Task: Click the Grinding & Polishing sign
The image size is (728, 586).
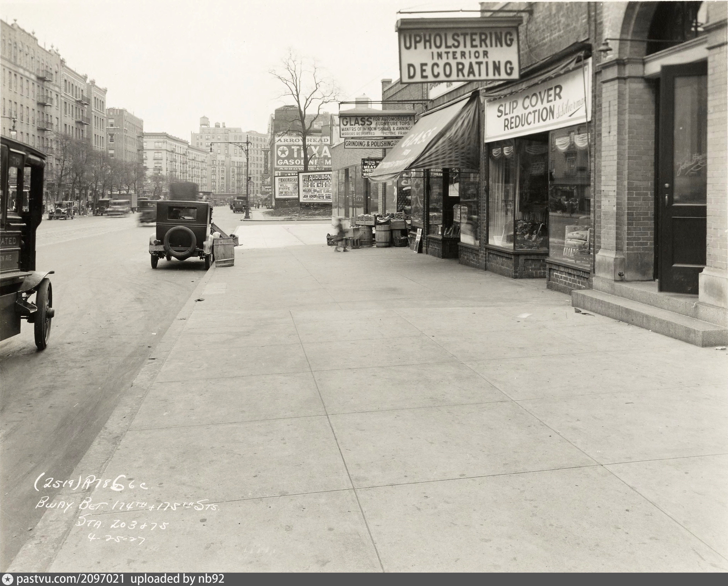Action: pyautogui.click(x=371, y=144)
